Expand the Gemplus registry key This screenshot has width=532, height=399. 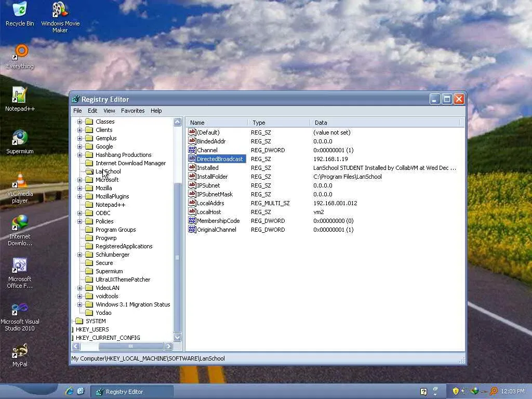[79, 138]
